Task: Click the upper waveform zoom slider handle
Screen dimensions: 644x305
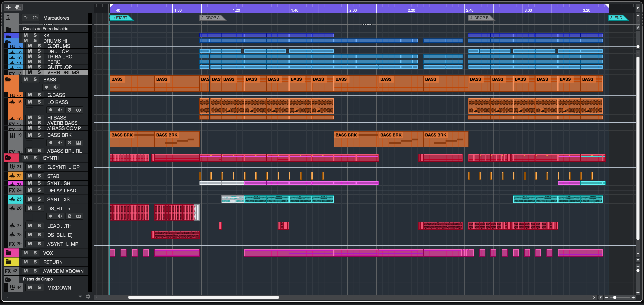Action: coord(638,47)
